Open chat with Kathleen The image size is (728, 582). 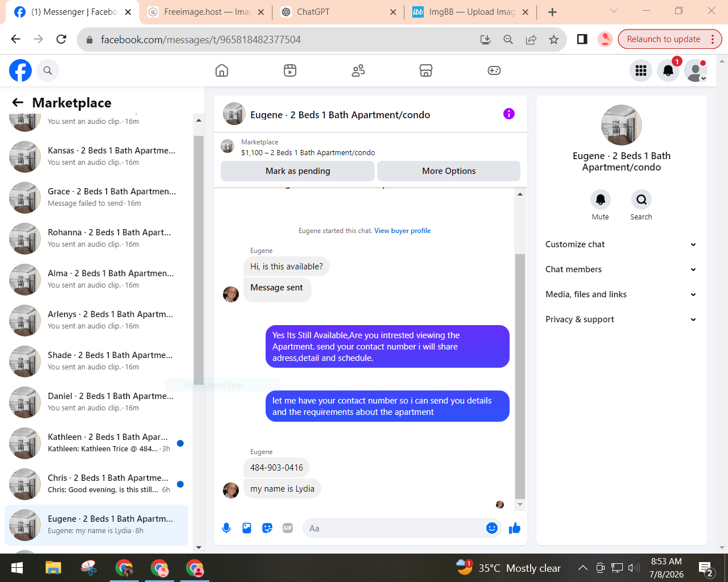click(x=97, y=443)
